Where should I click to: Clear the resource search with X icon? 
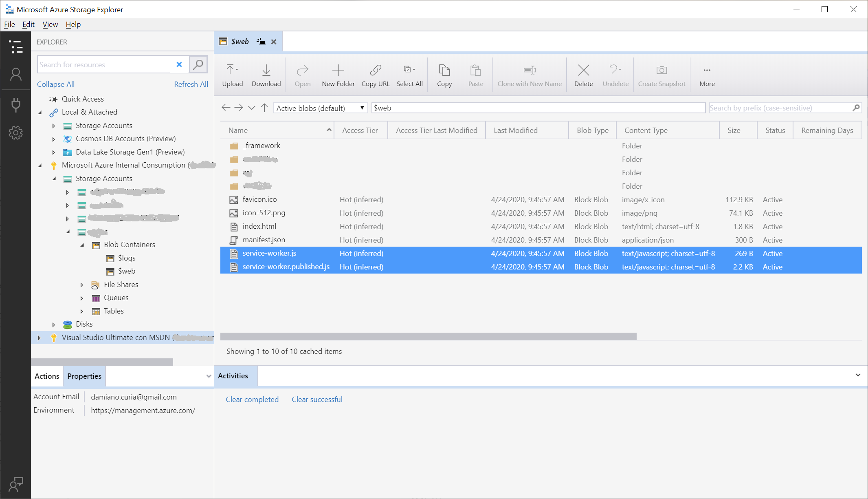179,64
